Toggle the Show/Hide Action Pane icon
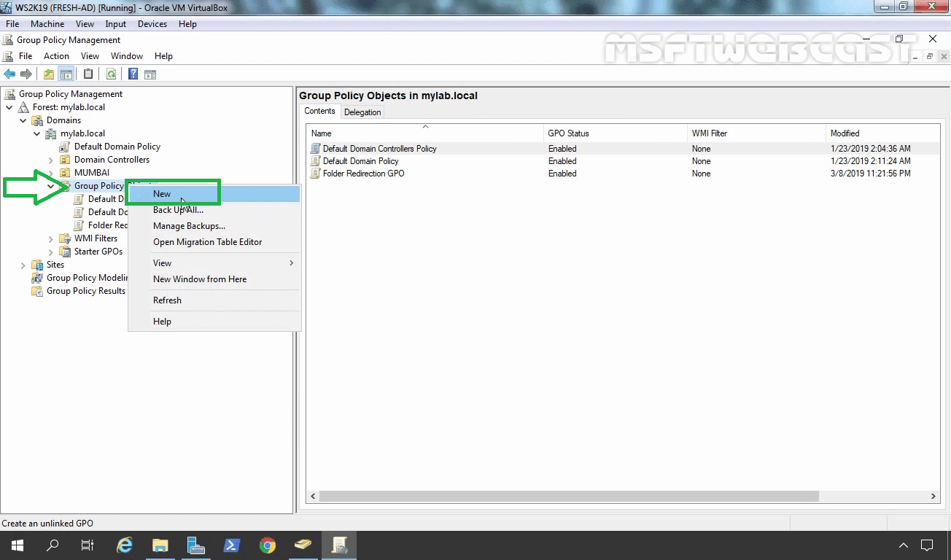 tap(150, 74)
